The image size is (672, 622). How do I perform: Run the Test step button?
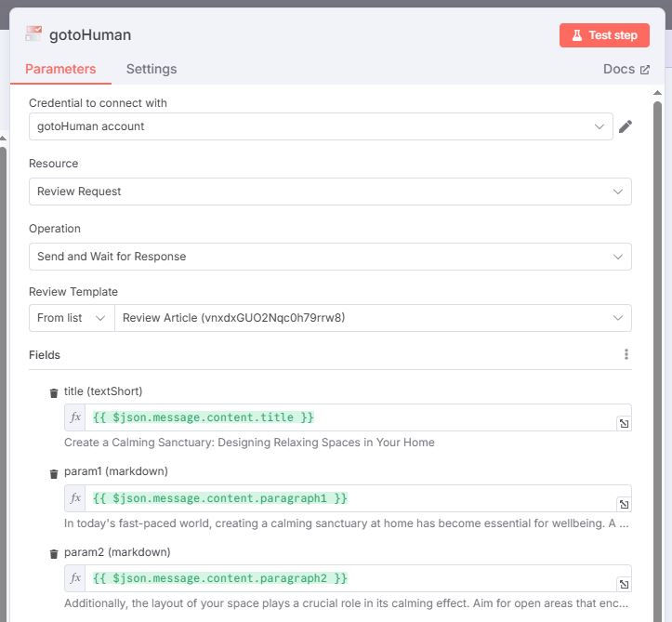604,35
